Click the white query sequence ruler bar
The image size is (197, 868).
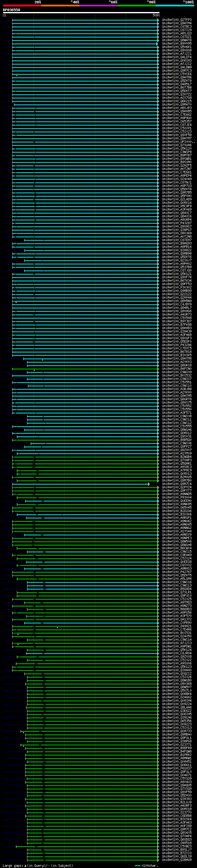click(81, 13)
